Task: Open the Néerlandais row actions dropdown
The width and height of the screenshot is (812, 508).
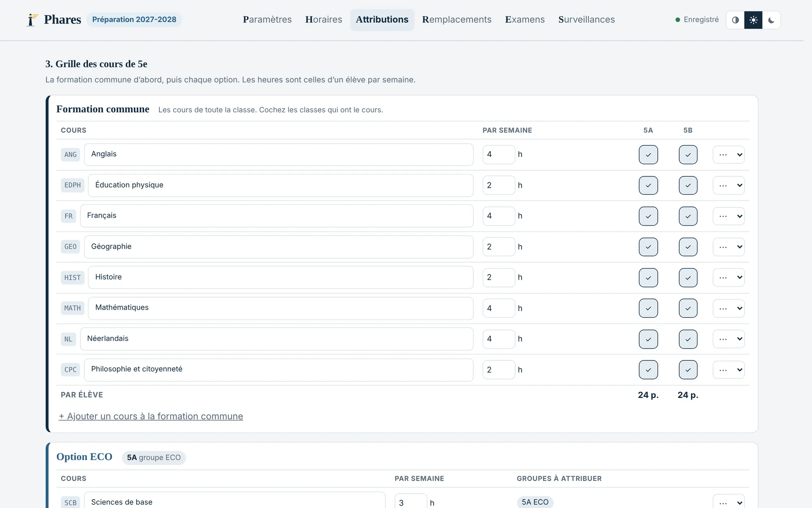Action: pos(729,339)
